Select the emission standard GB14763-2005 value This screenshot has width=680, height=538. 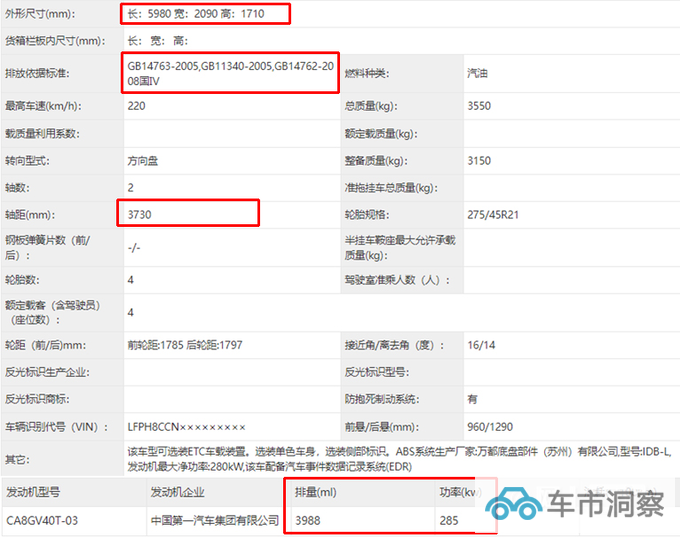[x=230, y=73]
